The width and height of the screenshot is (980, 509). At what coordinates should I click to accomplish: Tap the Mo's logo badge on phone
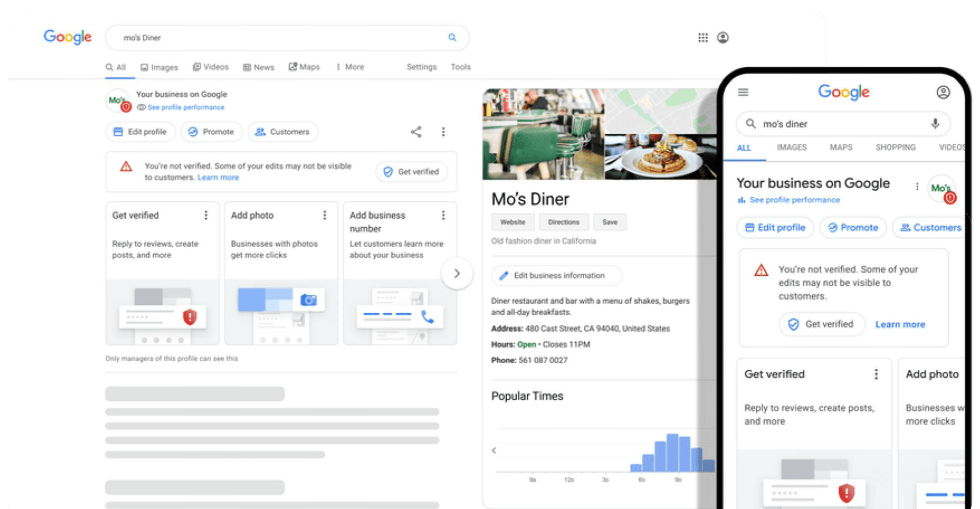[x=942, y=189]
